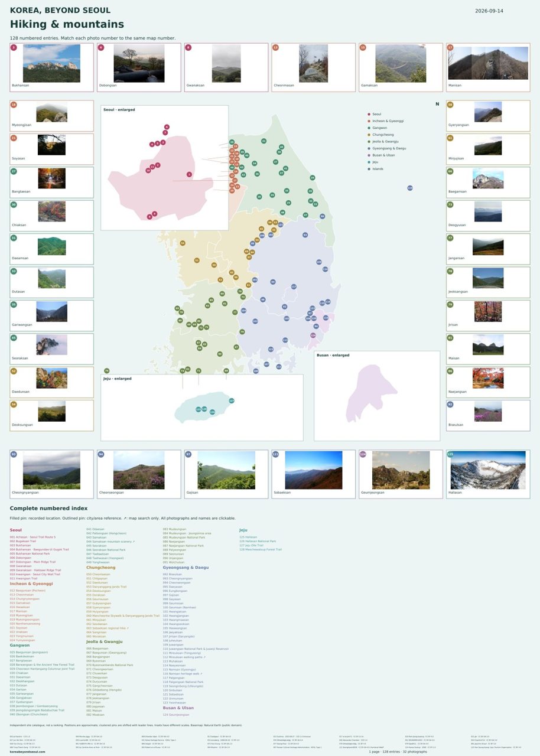Click map pin 90 in southern Jeolla
This screenshot has height=756, width=540.
tap(220, 354)
